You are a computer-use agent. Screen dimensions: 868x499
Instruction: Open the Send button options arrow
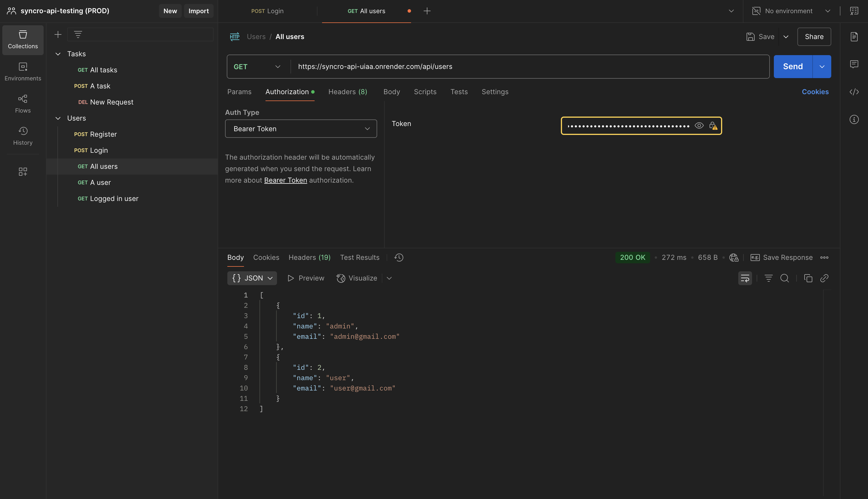tap(822, 67)
